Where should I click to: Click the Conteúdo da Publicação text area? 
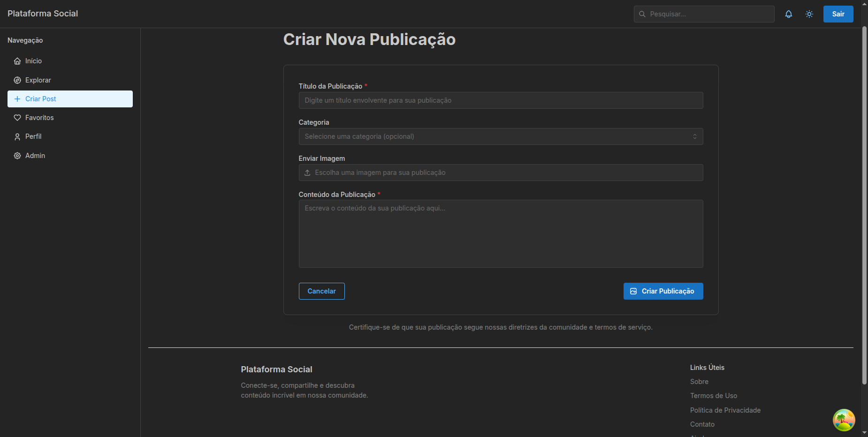[500, 234]
